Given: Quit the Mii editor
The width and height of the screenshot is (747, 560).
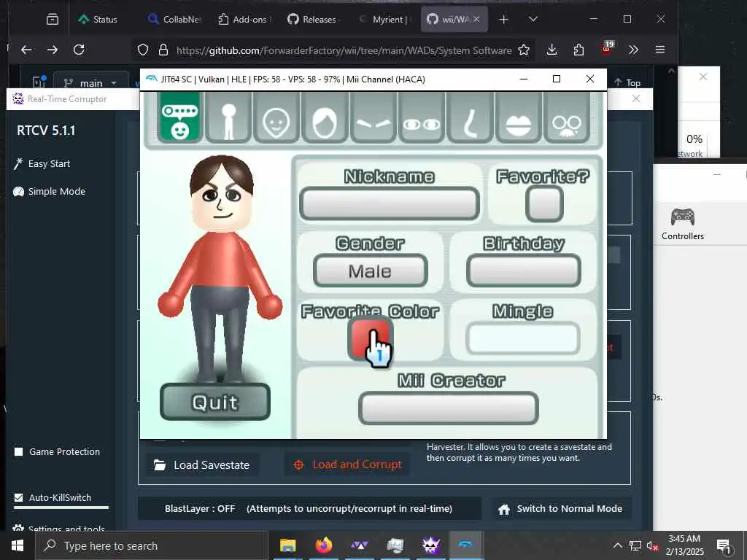Looking at the screenshot, I should (215, 402).
